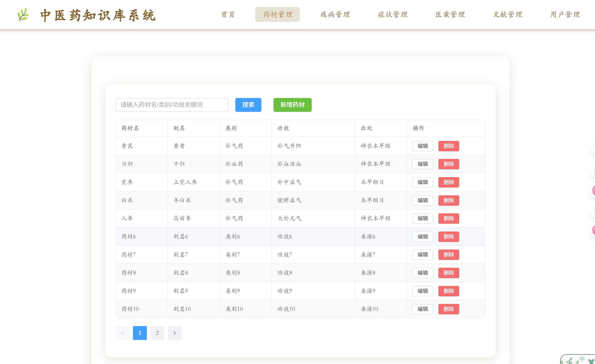Viewport: 595px width, 364px height.
Task: Focus the 药材 keyword search input
Action: [x=172, y=105]
